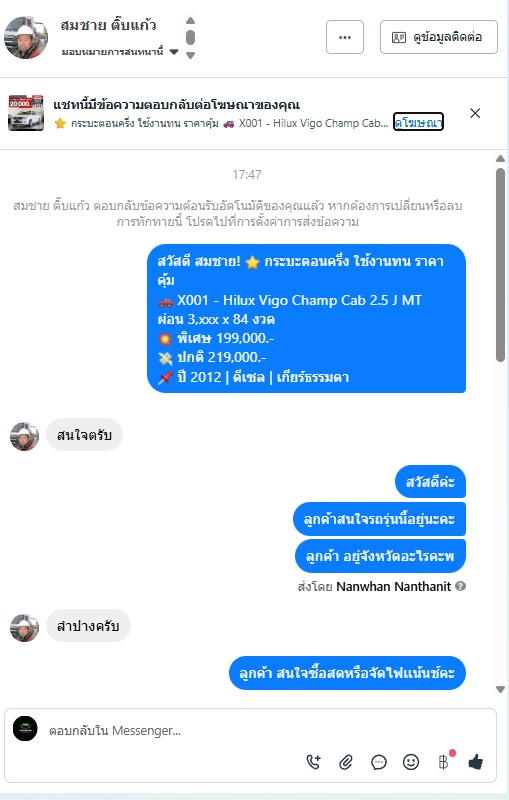The image size is (509, 800).
Task: Click the help icon beside Nanwhan Nanthanit
Action: tap(460, 586)
